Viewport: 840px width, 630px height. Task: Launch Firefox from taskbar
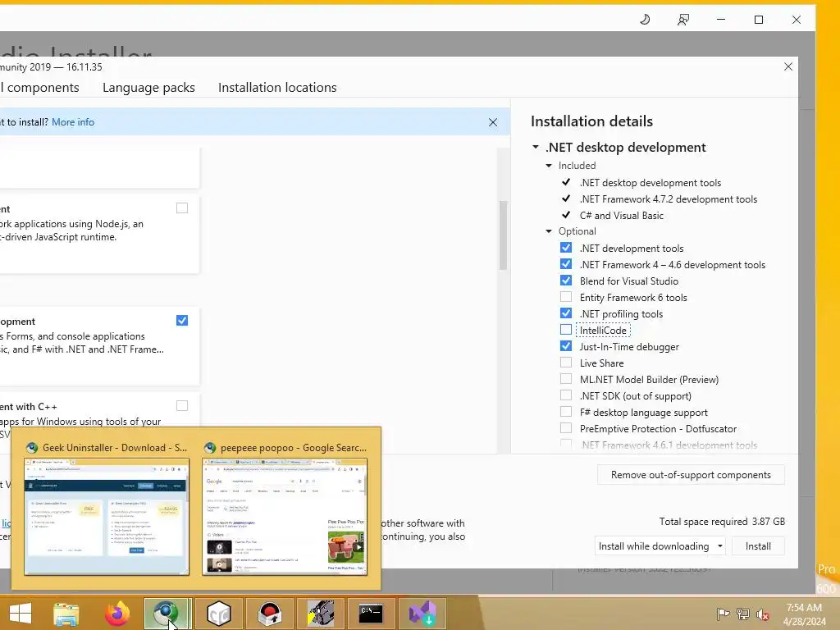pos(117,613)
